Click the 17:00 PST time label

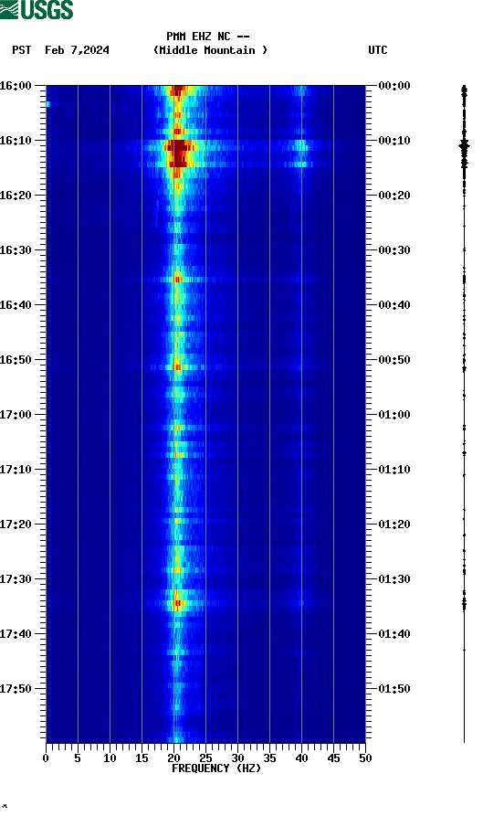[16, 415]
